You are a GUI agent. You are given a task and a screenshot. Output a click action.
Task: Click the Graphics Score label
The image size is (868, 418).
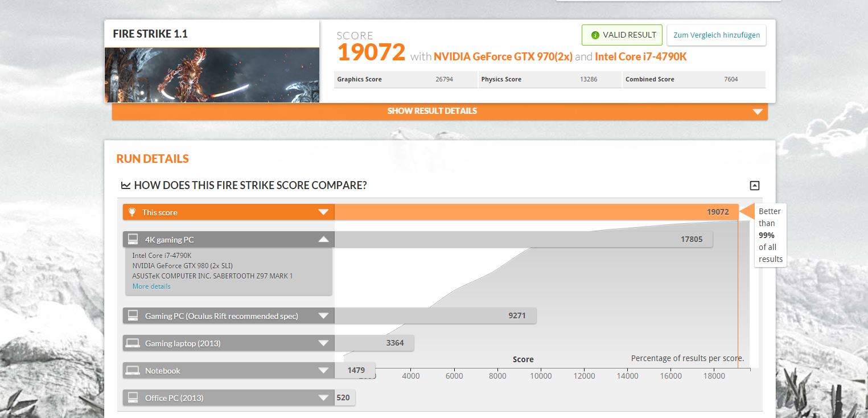[359, 80]
